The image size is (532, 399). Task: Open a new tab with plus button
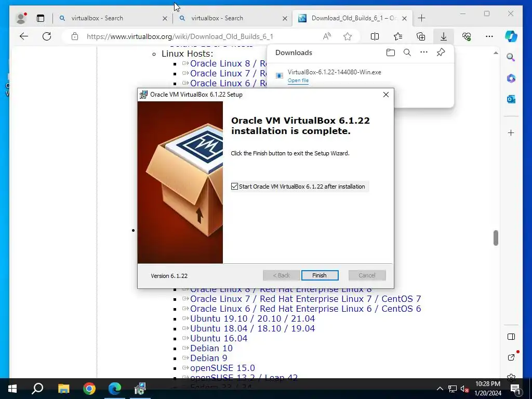click(x=422, y=18)
